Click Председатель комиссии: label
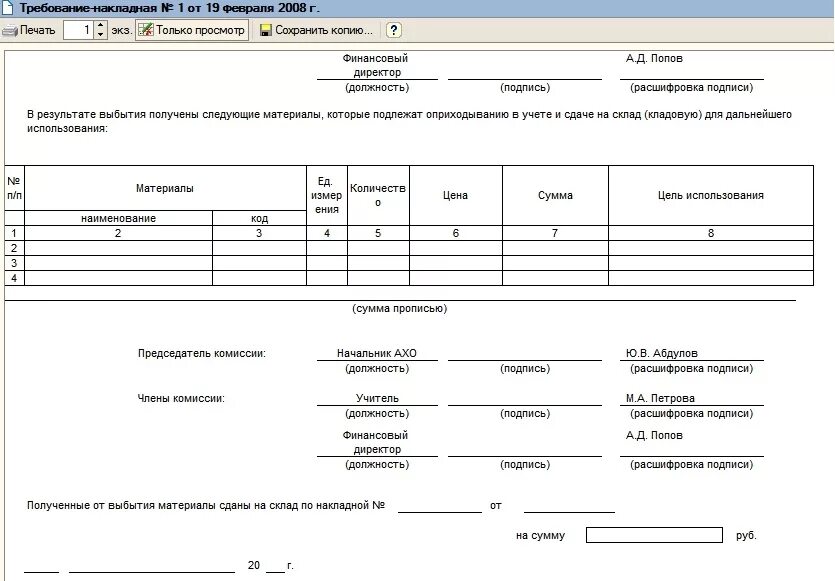Viewport: 835px width, 581px height. [x=202, y=353]
